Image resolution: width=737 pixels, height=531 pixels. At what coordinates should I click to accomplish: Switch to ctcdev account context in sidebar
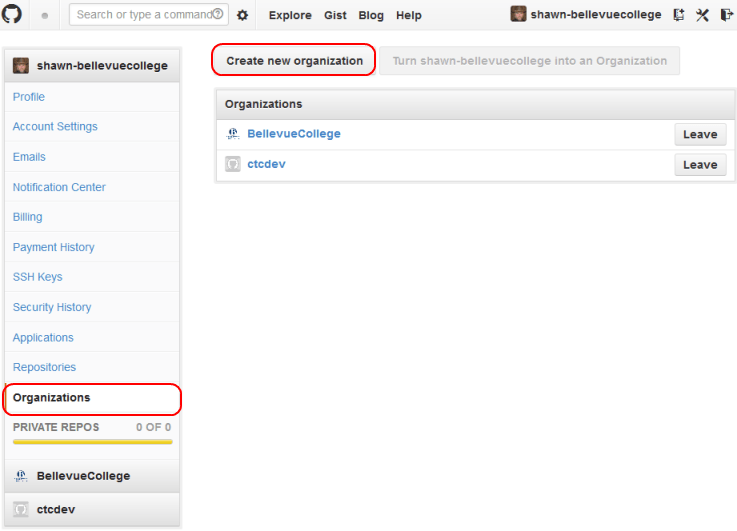pos(56,510)
